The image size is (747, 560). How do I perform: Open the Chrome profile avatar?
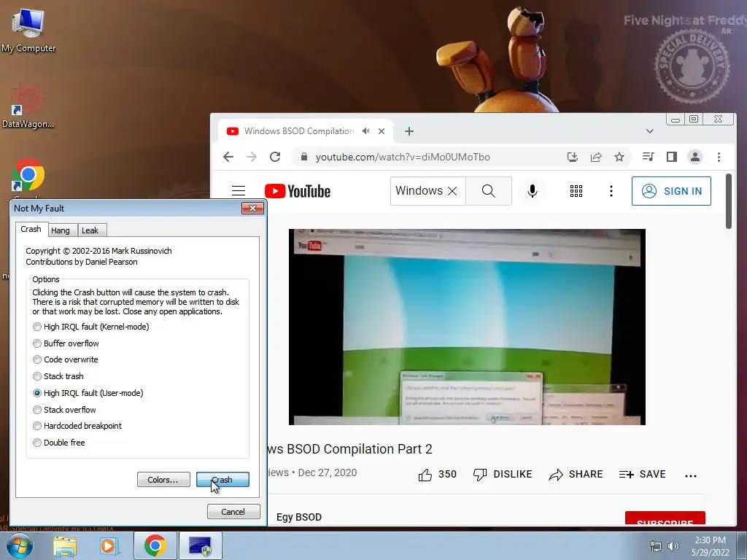[x=695, y=157]
